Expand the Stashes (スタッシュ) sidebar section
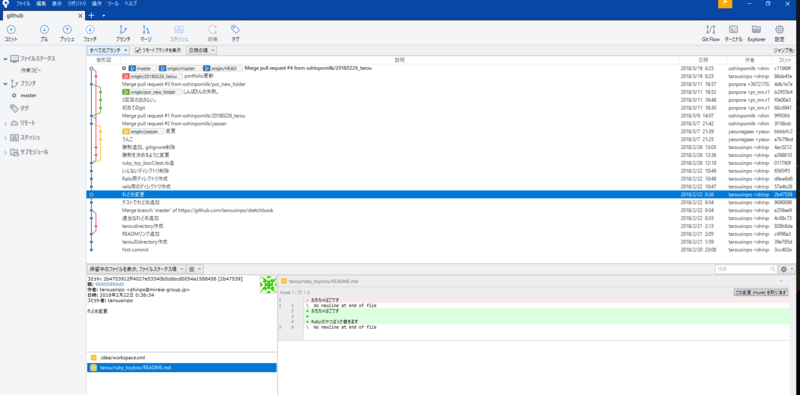The image size is (800, 395). pyautogui.click(x=5, y=138)
